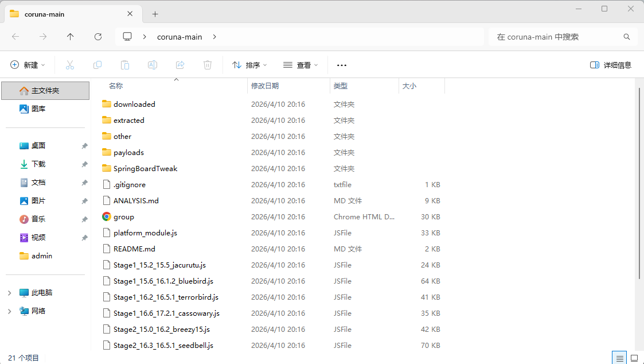Add a new tab
This screenshot has height=364, width=644.
pyautogui.click(x=155, y=14)
